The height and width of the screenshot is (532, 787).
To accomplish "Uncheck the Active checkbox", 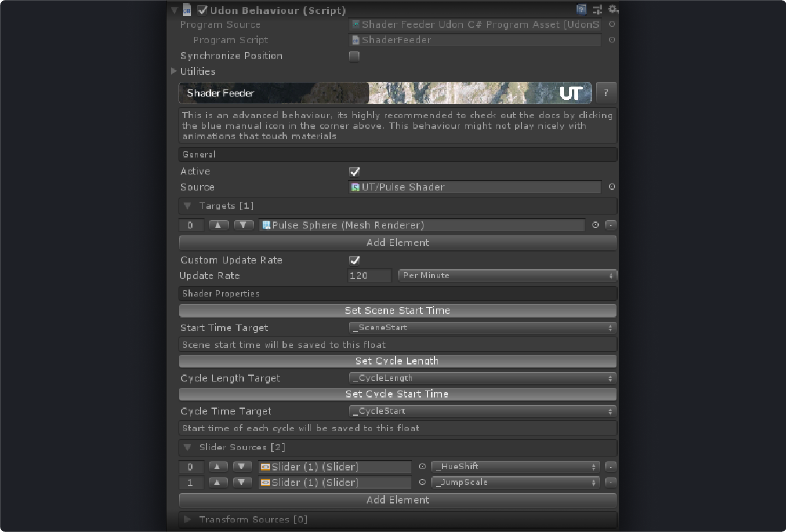I will 354,172.
